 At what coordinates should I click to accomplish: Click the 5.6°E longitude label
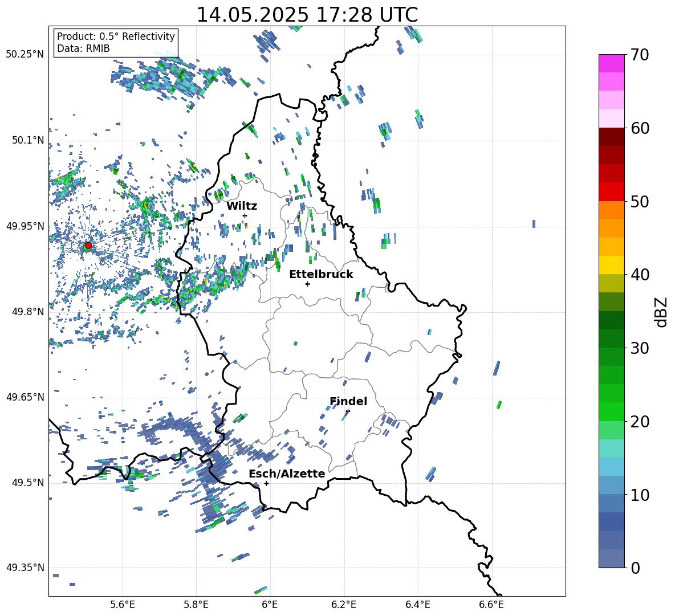tap(123, 605)
